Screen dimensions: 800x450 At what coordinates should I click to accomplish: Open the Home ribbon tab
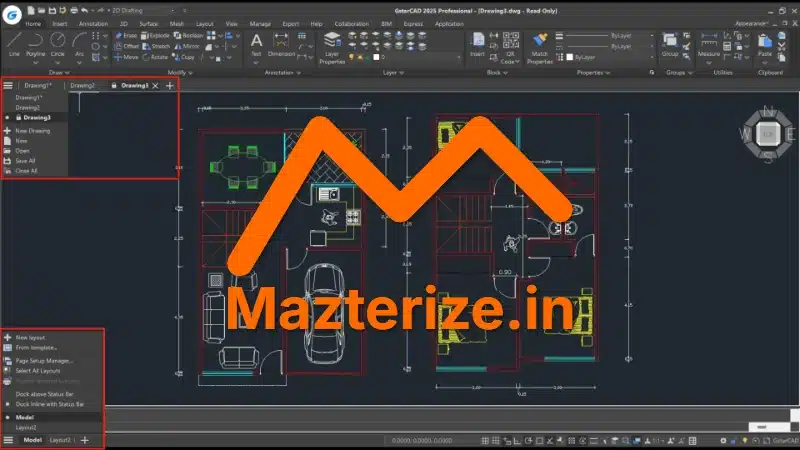[x=33, y=23]
